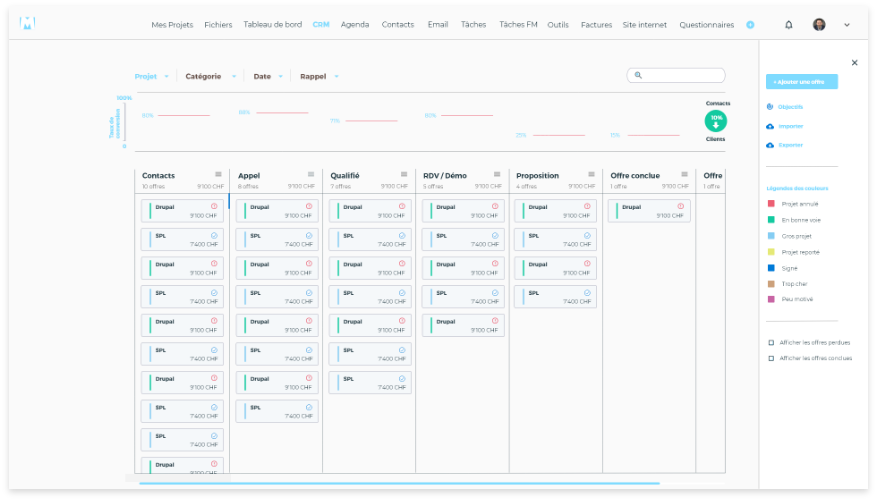Click reminder icon on first Contacts Drupal card
The image size is (877, 501).
point(214,206)
